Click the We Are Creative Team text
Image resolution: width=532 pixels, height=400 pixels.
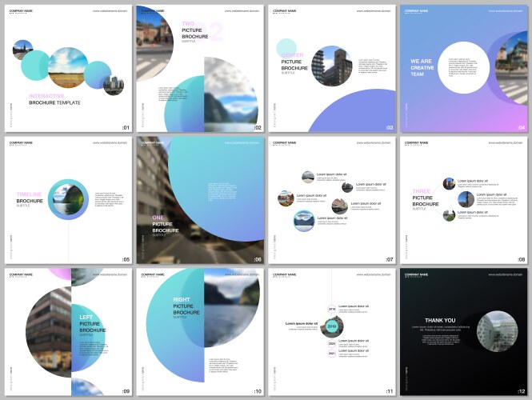tap(422, 66)
